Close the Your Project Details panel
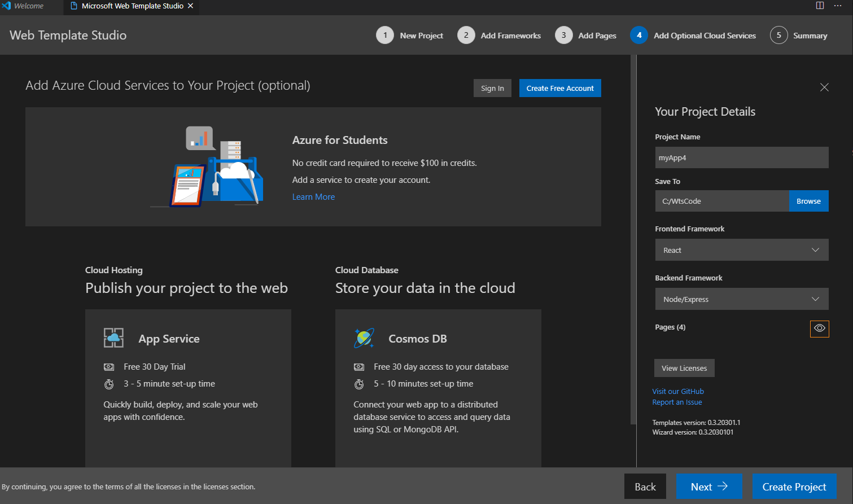 824,87
